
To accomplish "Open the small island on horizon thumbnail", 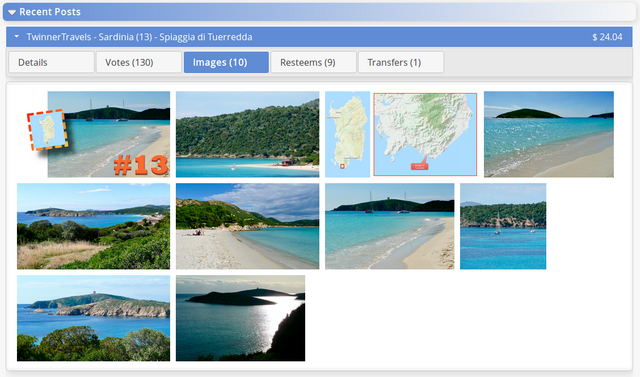I will tap(549, 134).
